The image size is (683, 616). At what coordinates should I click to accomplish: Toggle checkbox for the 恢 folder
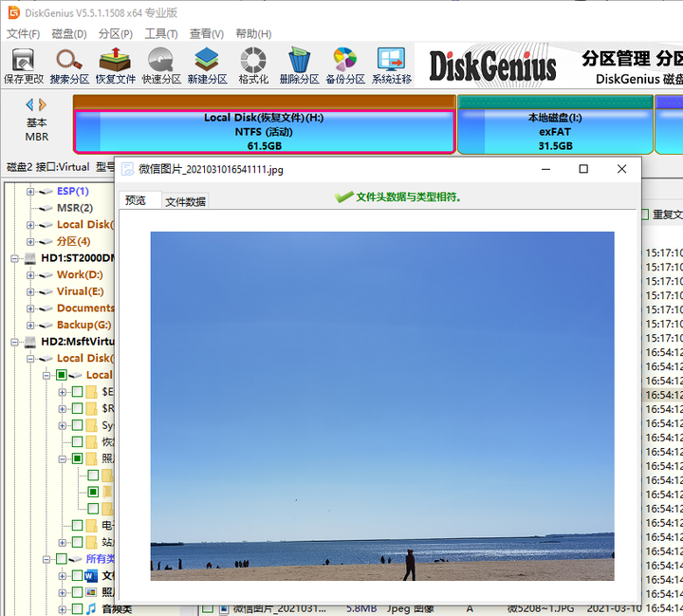coord(77,441)
